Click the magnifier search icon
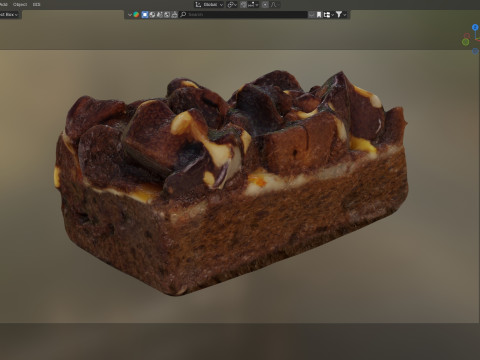The width and height of the screenshot is (480, 360). point(183,15)
